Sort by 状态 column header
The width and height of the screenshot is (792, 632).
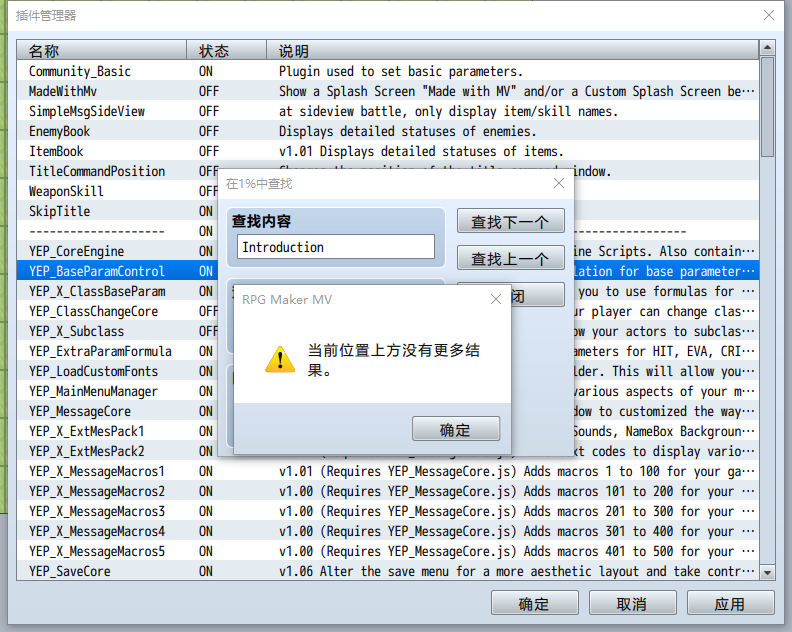pyautogui.click(x=226, y=51)
